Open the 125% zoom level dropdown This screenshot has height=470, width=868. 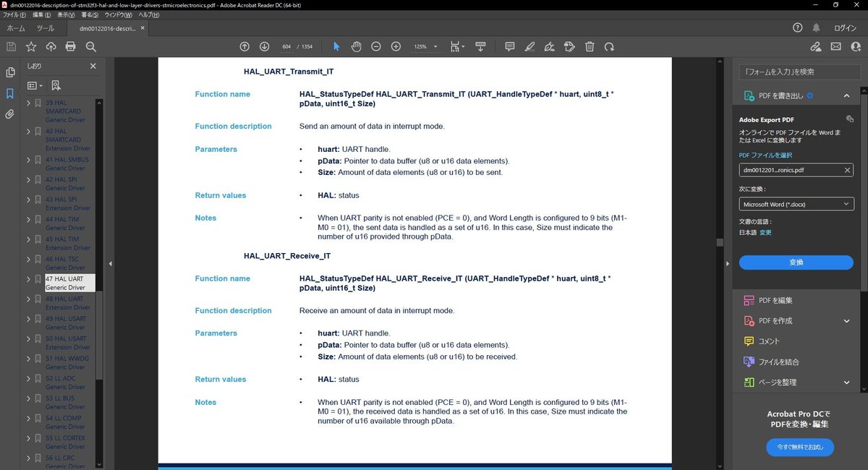pos(425,47)
